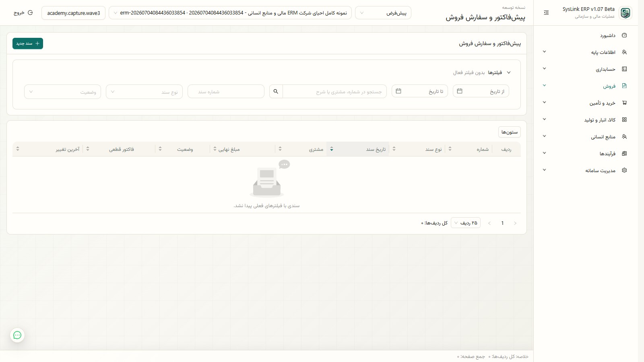
Task: Expand مدیریت سامانه menu chevron
Action: 544,170
